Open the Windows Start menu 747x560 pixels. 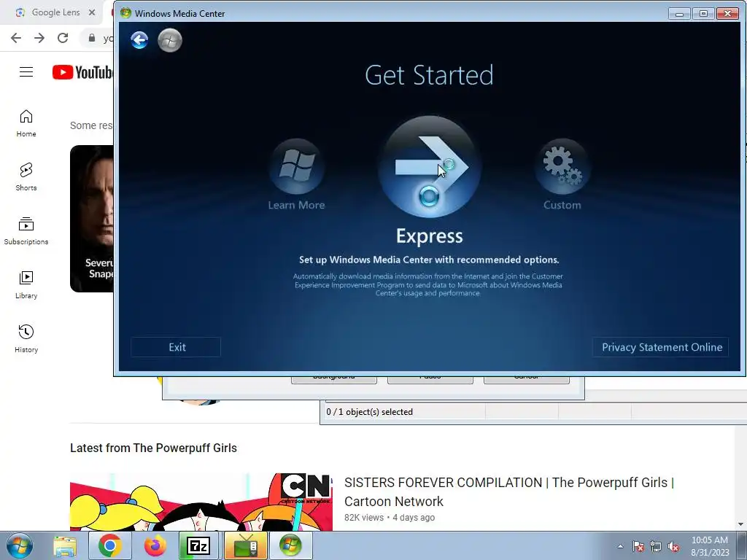(x=20, y=546)
